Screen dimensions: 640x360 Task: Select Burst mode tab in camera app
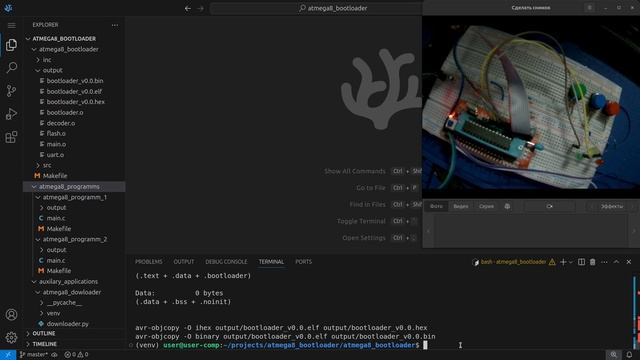coord(486,207)
